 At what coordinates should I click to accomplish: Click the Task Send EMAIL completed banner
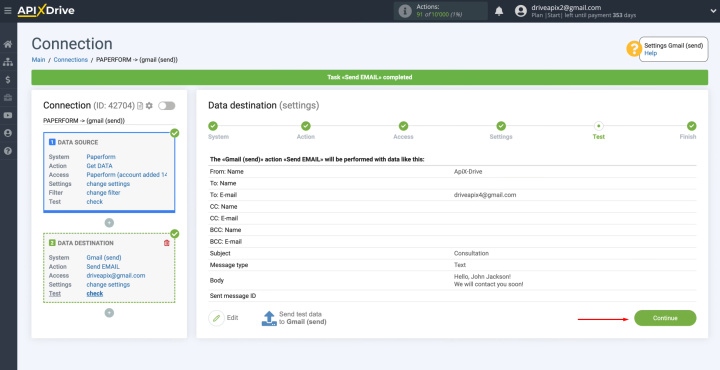[x=370, y=78]
